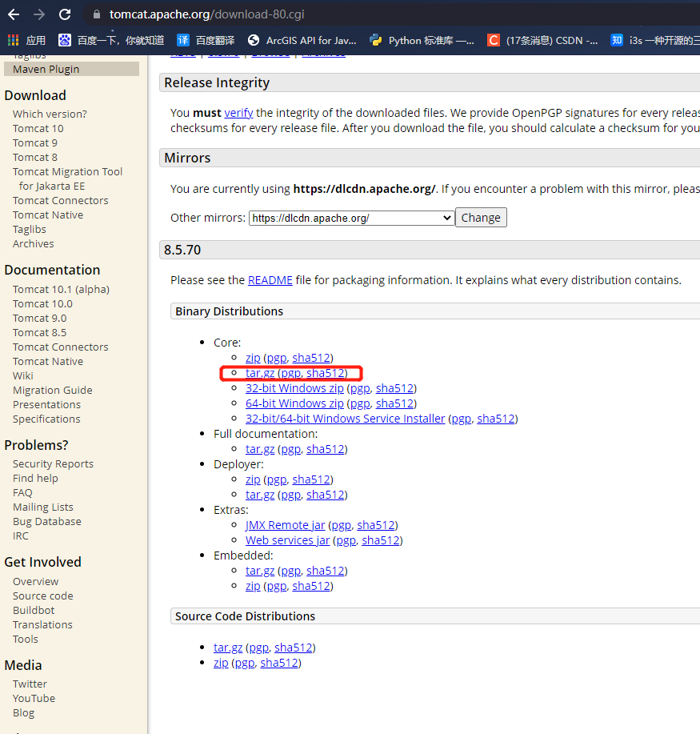Open the Other mirrors dropdown
Viewport: 700px width, 734px height.
pos(351,219)
